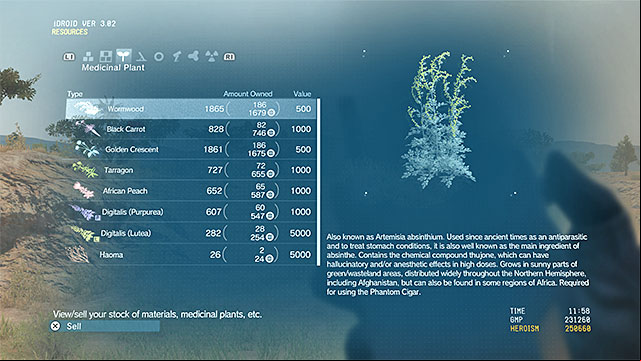
Task: Click Haoma value 5000
Action: click(300, 255)
